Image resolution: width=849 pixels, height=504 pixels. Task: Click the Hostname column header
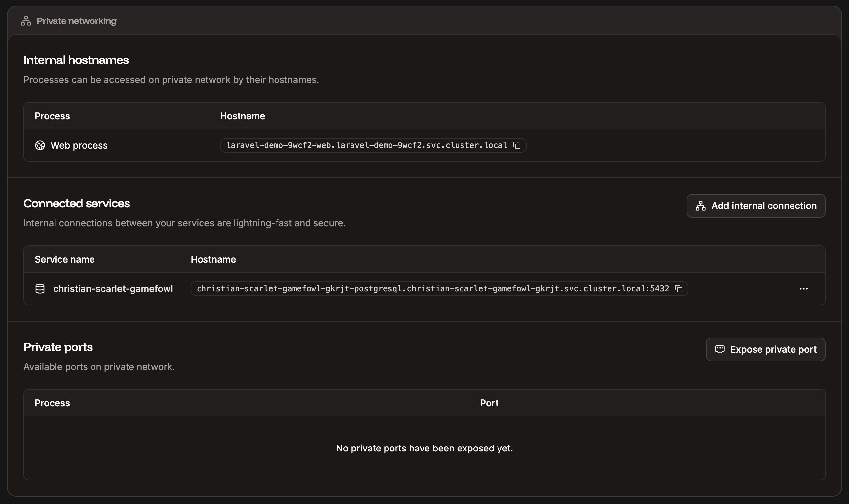pos(242,116)
